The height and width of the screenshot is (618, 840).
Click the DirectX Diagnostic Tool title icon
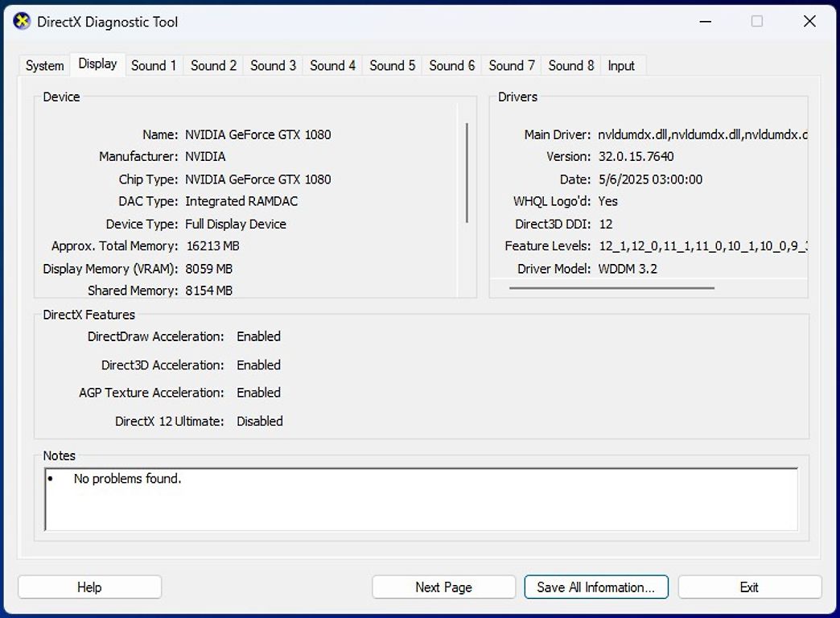click(22, 22)
